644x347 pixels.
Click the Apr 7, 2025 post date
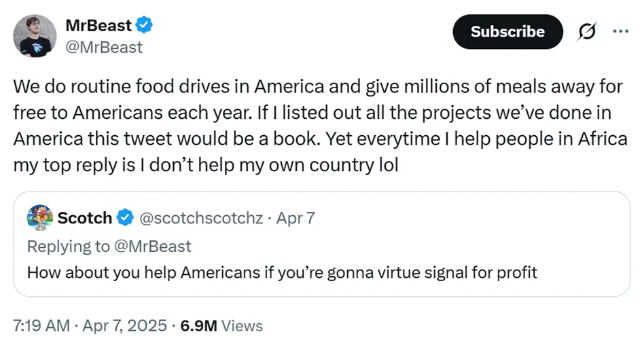(124, 325)
